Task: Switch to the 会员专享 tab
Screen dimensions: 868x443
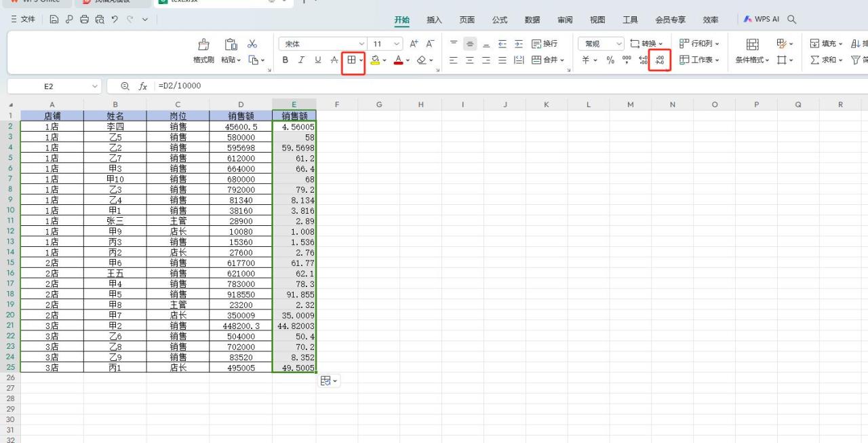Action: [x=670, y=20]
